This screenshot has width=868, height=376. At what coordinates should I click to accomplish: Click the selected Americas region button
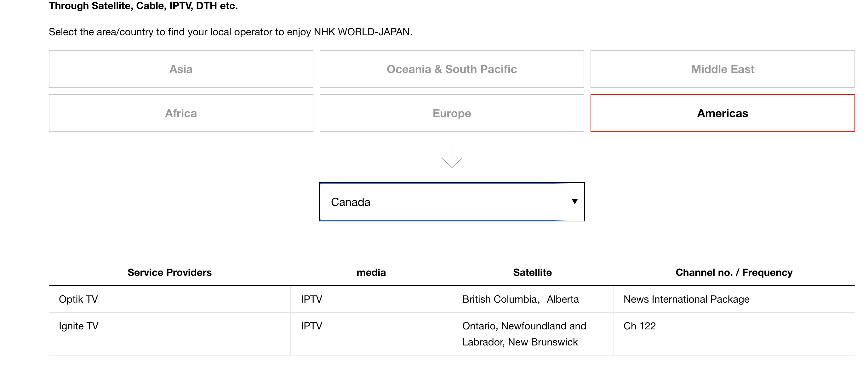[x=722, y=113]
